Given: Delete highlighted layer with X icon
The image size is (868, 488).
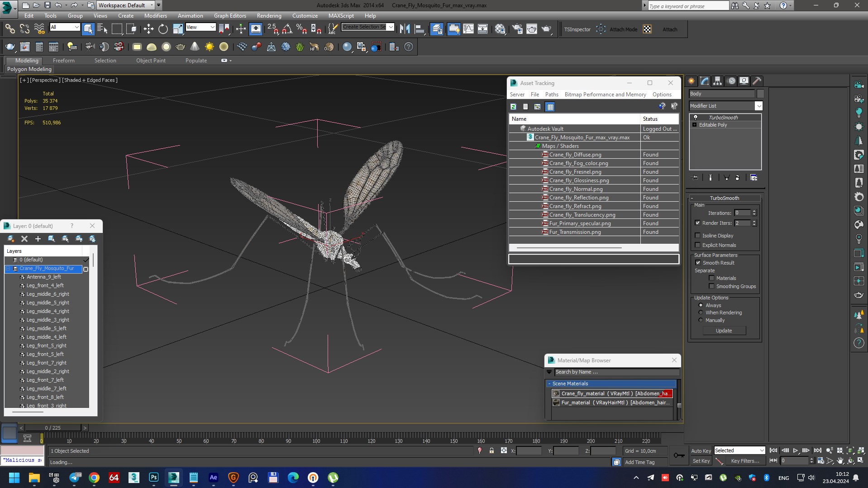Looking at the screenshot, I should [24, 238].
